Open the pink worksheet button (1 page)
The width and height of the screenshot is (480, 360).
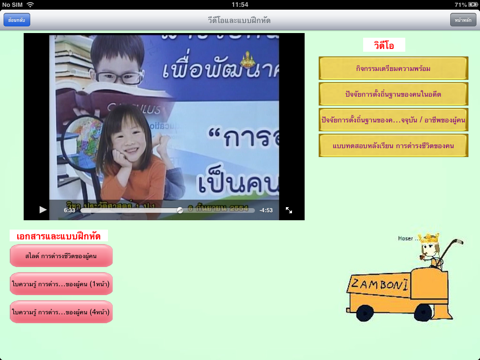pyautogui.click(x=61, y=284)
